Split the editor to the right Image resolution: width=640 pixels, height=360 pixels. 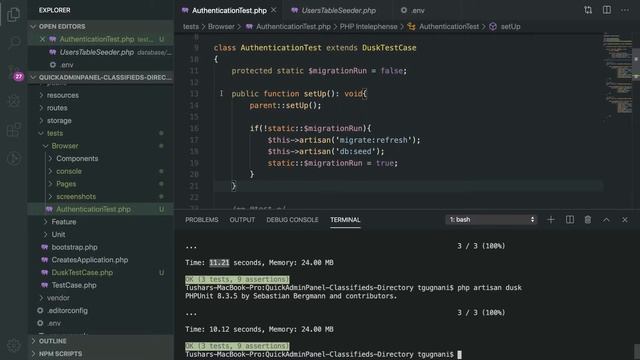click(607, 10)
